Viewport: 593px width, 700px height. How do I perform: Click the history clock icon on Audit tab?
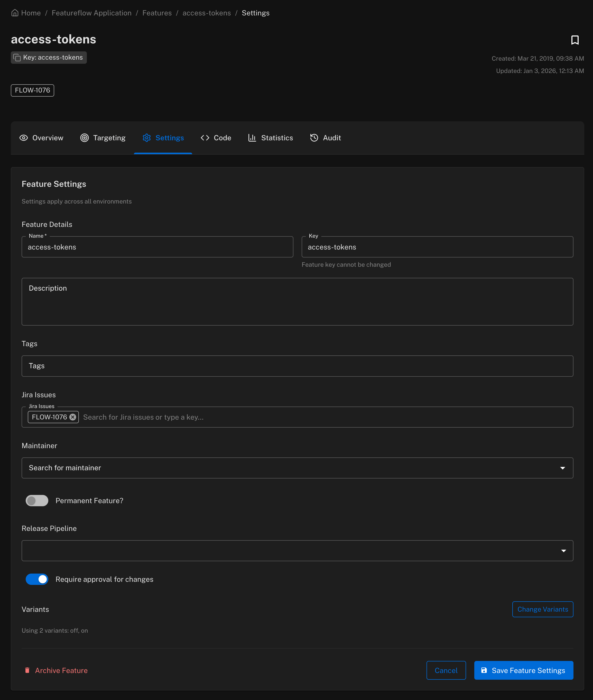tap(314, 138)
